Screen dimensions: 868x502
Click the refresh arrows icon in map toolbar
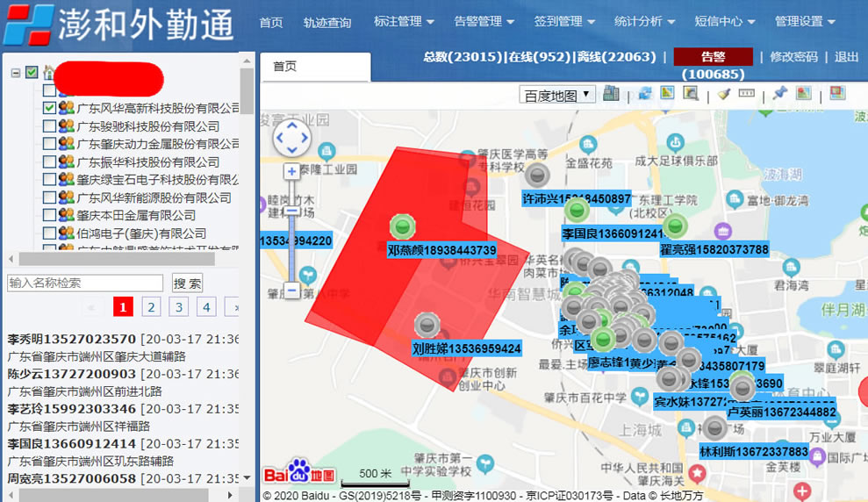point(645,94)
